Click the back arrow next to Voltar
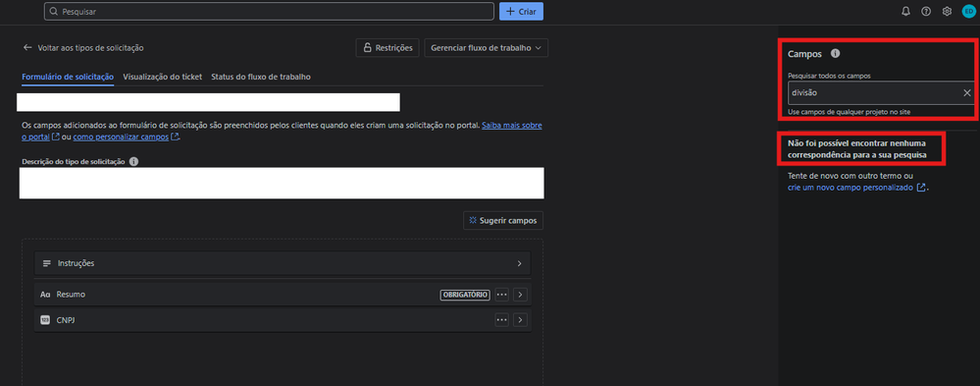Viewport: 980px width, 386px height. [x=26, y=47]
